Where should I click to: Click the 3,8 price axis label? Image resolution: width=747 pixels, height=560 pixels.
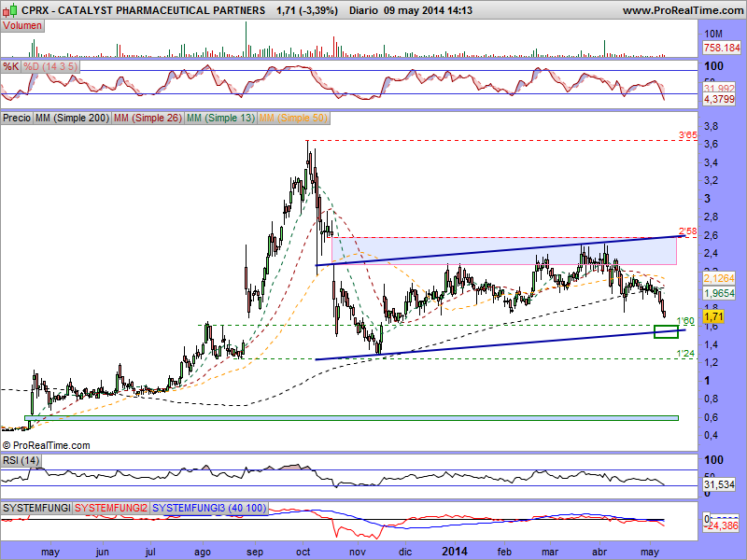coord(711,126)
